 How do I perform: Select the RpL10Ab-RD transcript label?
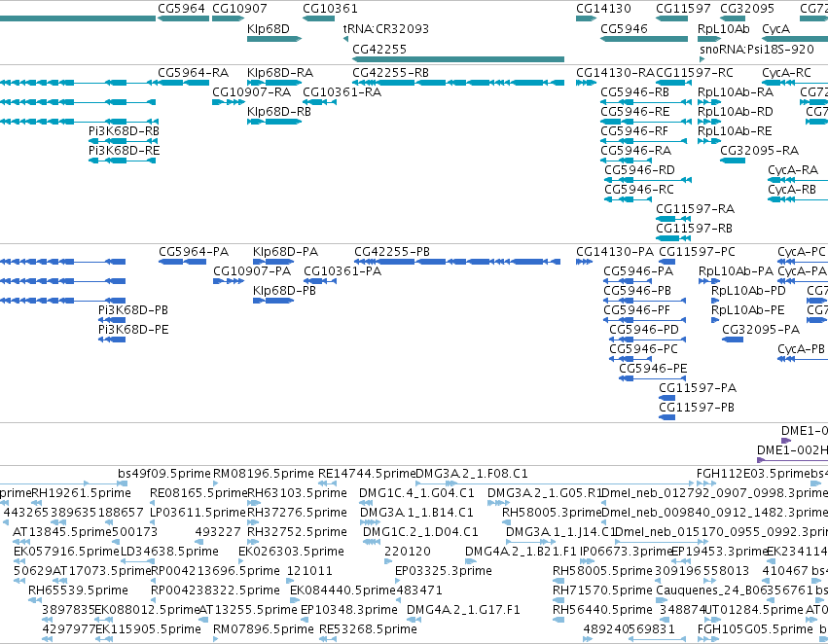(x=735, y=111)
